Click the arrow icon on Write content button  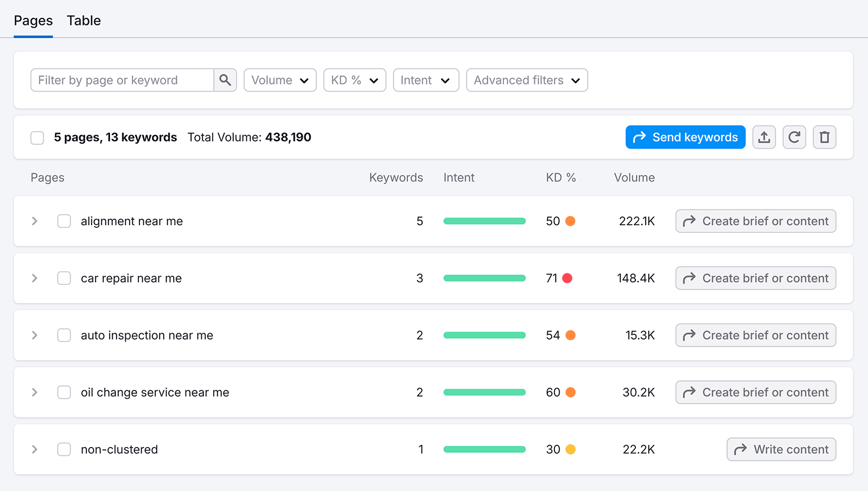pos(740,449)
